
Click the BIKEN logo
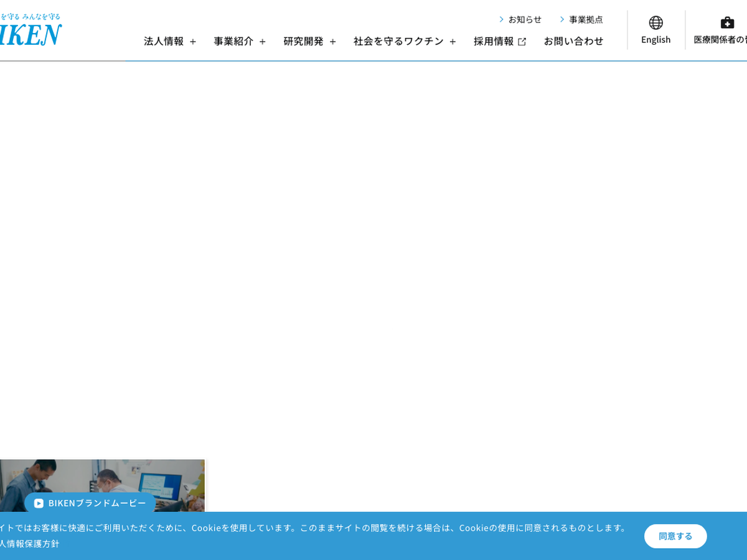[x=30, y=34]
